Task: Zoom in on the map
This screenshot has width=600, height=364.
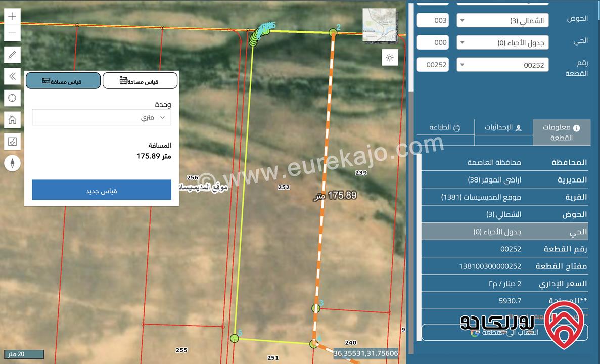Action: click(x=13, y=16)
